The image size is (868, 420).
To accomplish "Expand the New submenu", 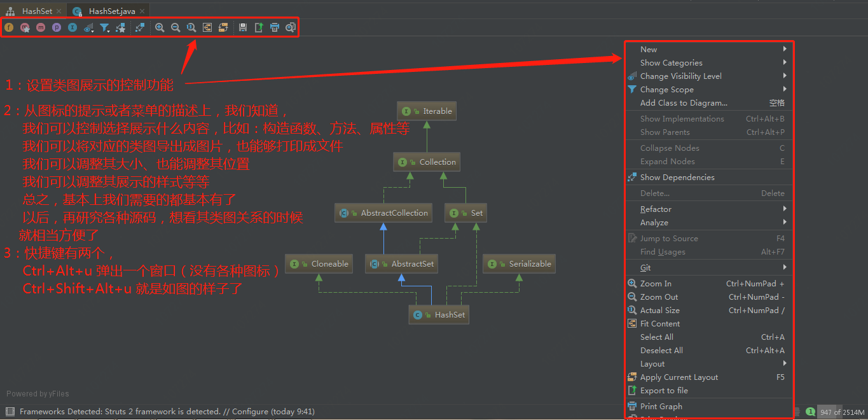I will click(x=709, y=49).
